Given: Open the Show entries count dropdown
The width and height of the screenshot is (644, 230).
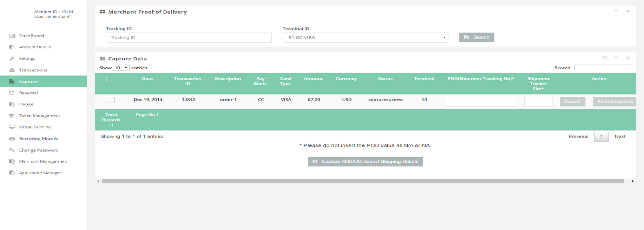Looking at the screenshot, I should 121,68.
